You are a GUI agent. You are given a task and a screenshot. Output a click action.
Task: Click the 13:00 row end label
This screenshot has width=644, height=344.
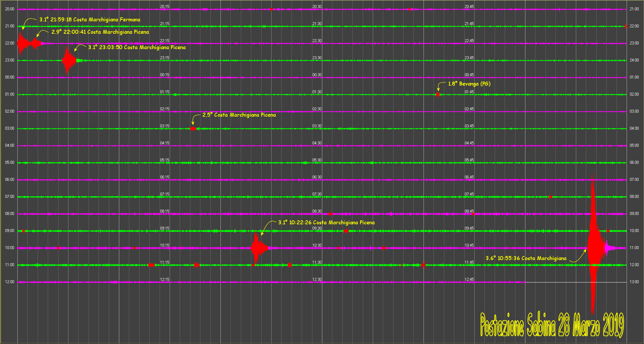634,282
